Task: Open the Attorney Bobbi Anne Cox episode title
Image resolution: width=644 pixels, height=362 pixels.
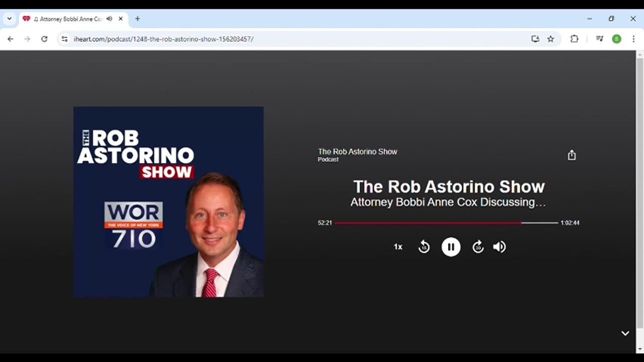Action: (448, 202)
